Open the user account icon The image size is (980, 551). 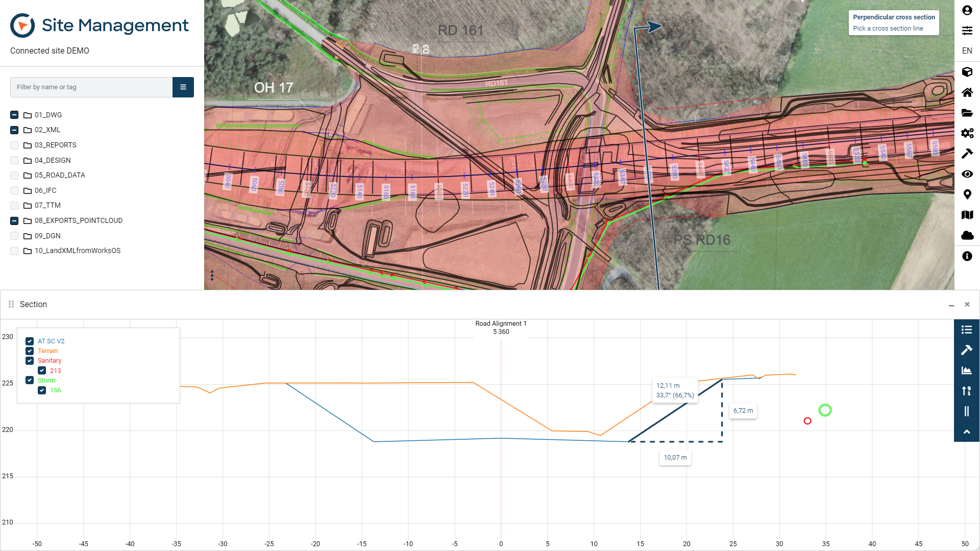pos(967,10)
